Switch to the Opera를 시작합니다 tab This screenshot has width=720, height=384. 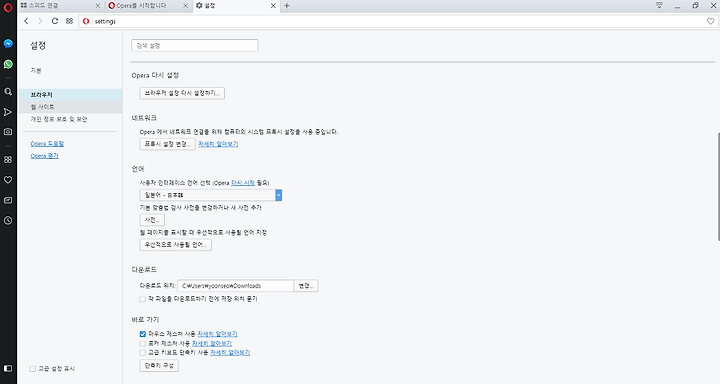(x=149, y=6)
